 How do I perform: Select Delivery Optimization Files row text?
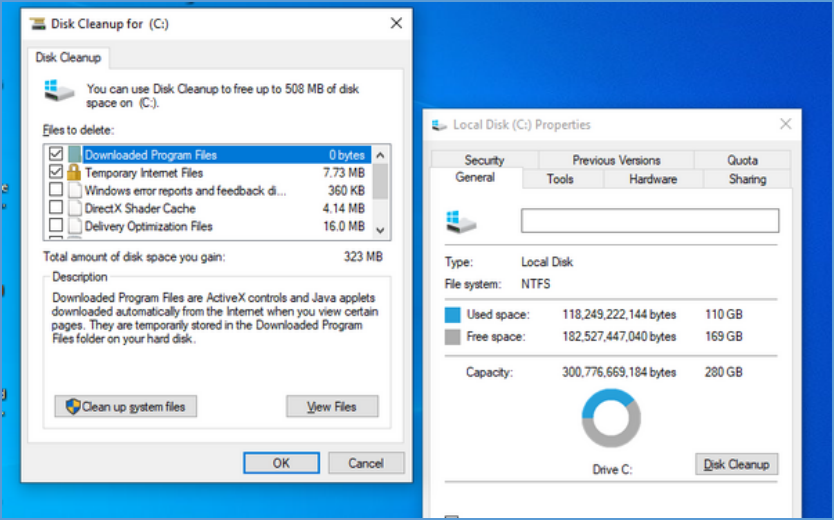click(149, 227)
